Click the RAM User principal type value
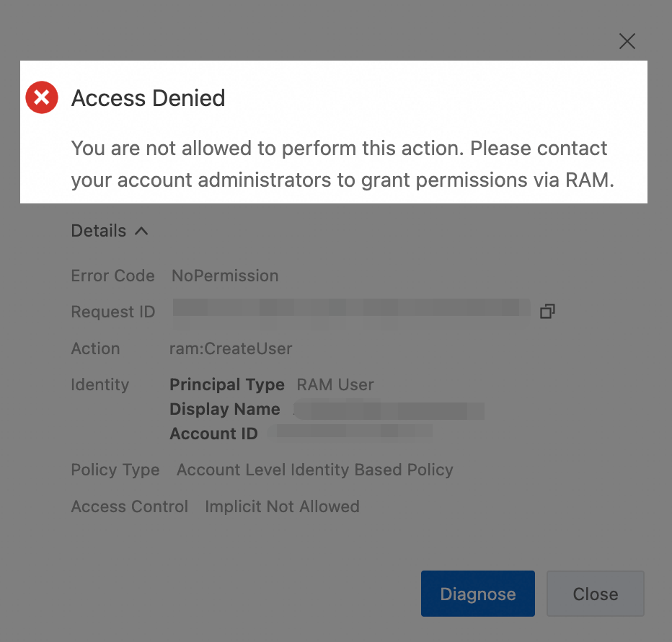This screenshot has height=642, width=672. 335,384
